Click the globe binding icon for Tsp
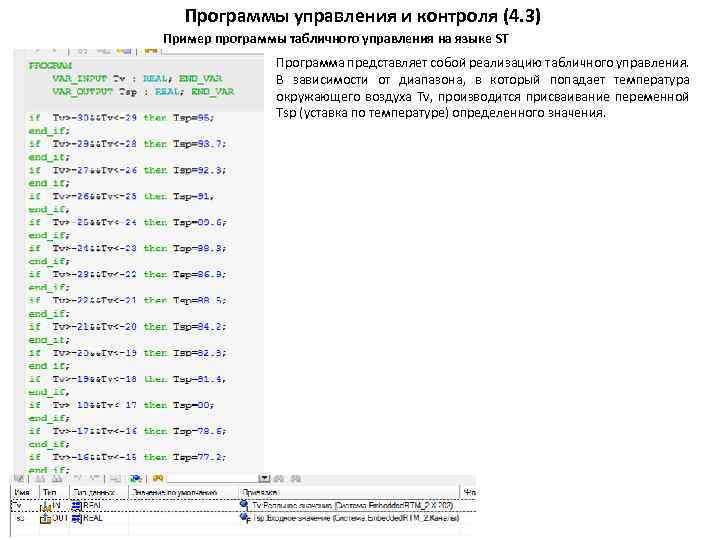This screenshot has height=540, width=720. (x=244, y=518)
